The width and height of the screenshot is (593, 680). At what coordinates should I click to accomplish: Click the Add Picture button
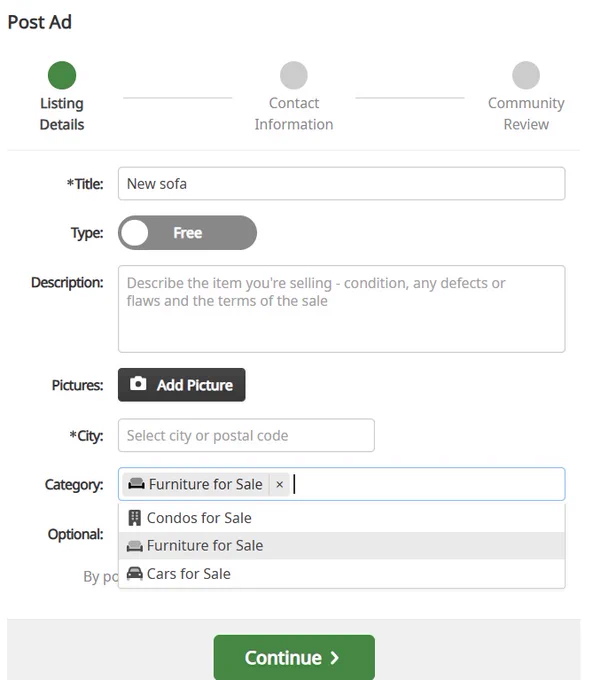181,385
